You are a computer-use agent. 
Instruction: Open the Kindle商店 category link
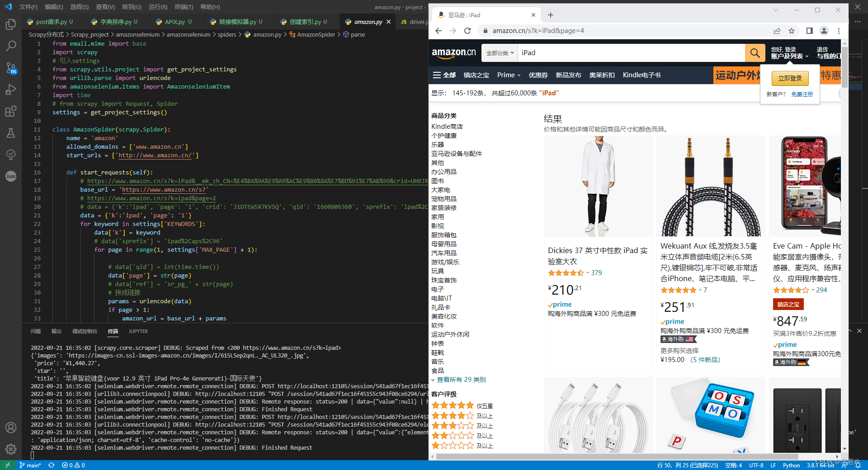[x=447, y=127]
